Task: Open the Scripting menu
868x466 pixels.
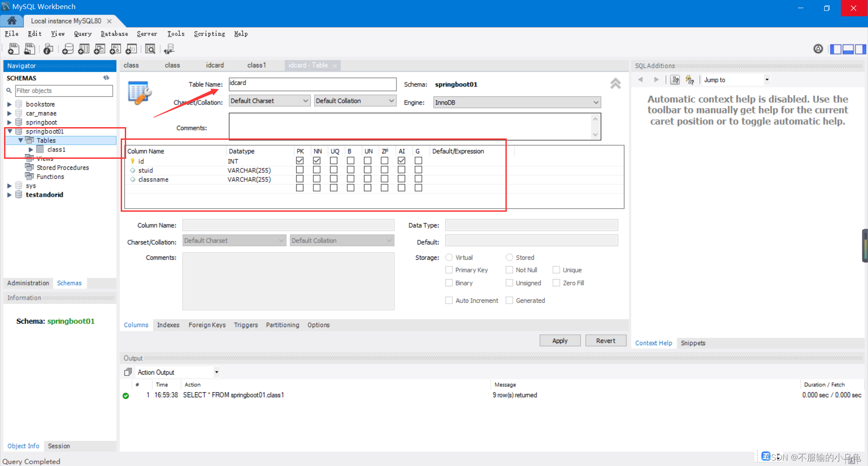Action: click(x=209, y=34)
